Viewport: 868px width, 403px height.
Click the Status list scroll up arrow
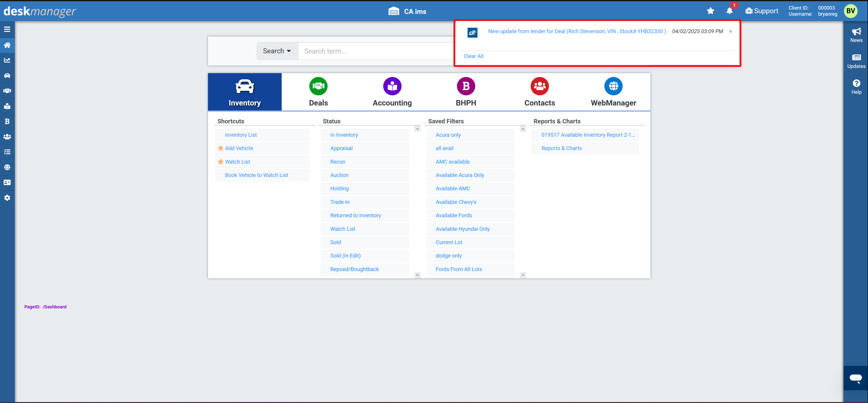click(417, 129)
